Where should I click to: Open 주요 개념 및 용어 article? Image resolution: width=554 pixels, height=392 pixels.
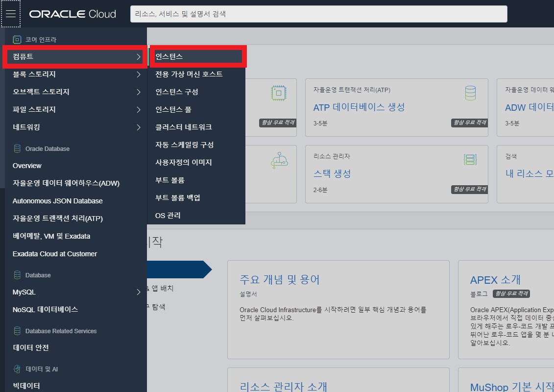click(x=280, y=280)
